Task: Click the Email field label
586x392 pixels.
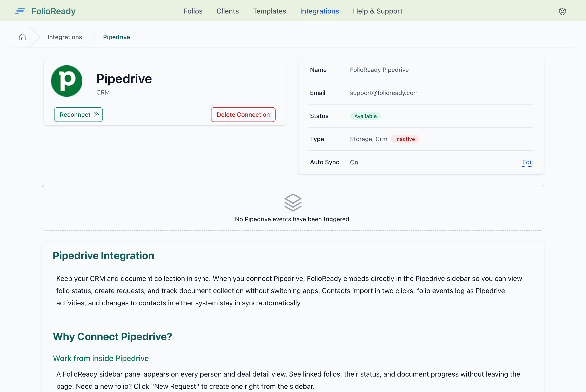Action: 317,93
